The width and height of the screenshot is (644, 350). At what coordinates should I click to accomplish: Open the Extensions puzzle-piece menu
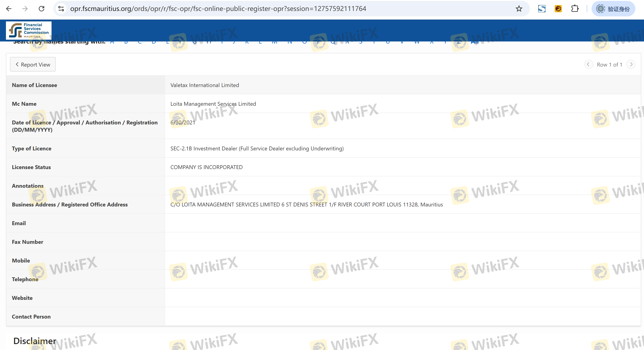tap(575, 9)
